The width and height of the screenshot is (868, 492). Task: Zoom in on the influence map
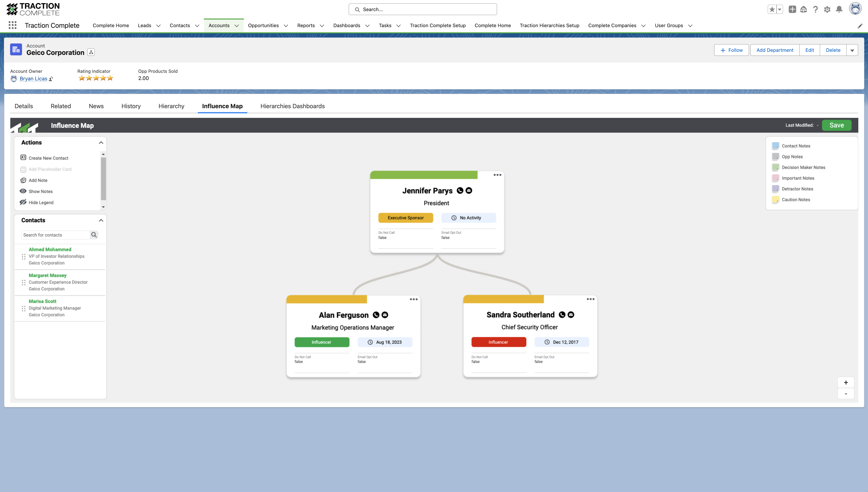[846, 382]
